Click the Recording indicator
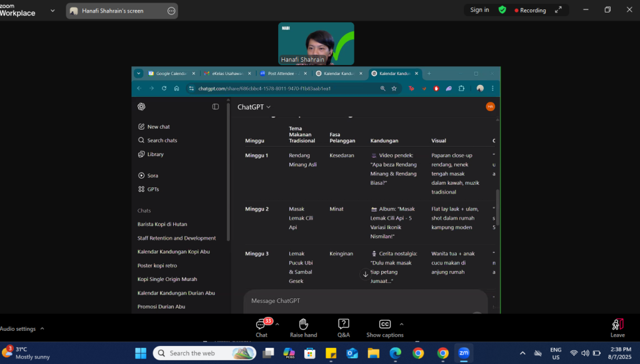 tap(530, 10)
